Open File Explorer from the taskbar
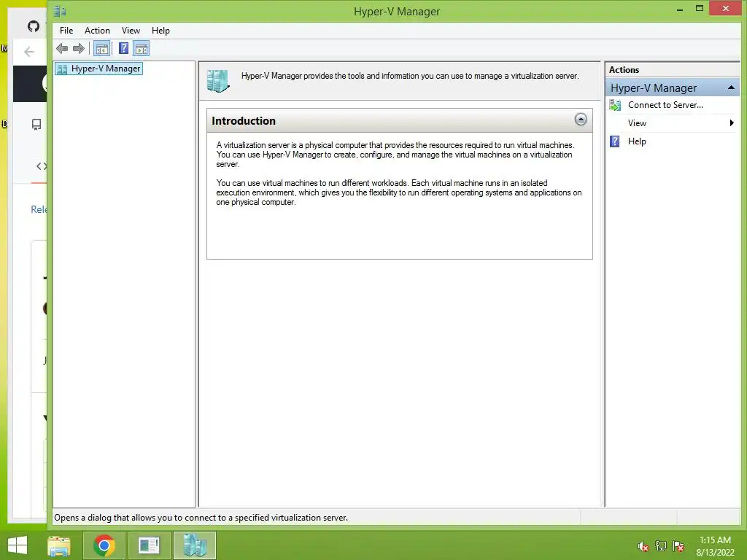 point(59,545)
